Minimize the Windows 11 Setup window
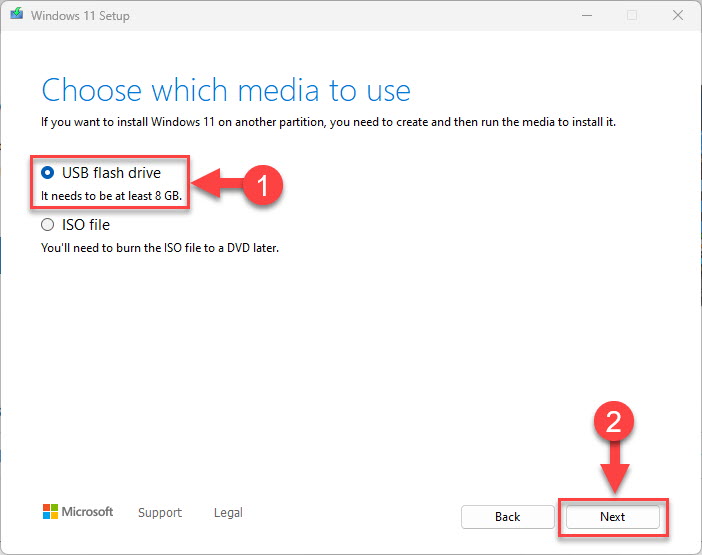 click(587, 16)
